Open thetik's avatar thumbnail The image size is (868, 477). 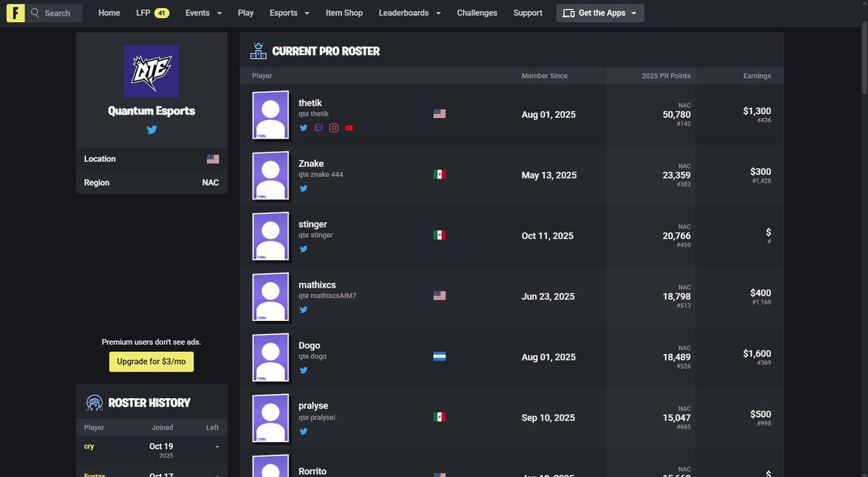(271, 115)
